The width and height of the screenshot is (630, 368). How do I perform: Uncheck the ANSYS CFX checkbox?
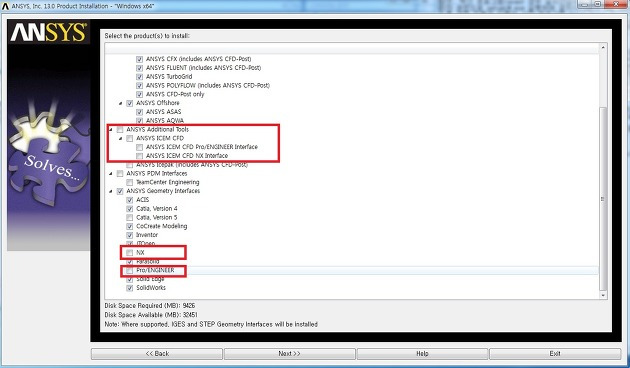(x=139, y=59)
